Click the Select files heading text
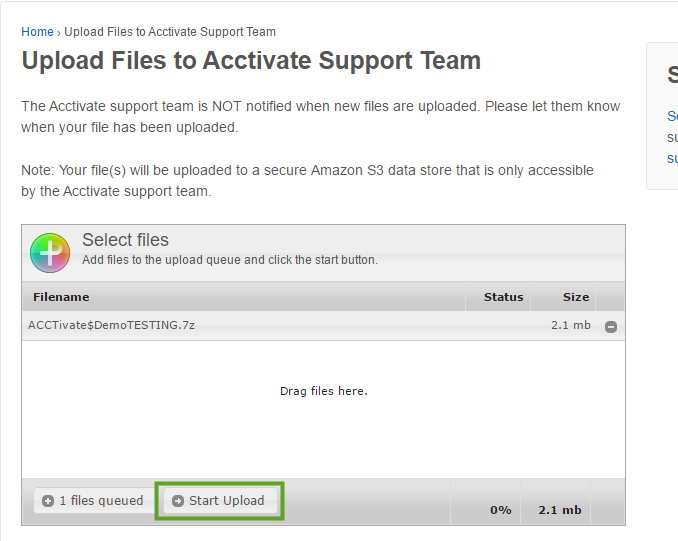 pyautogui.click(x=125, y=240)
